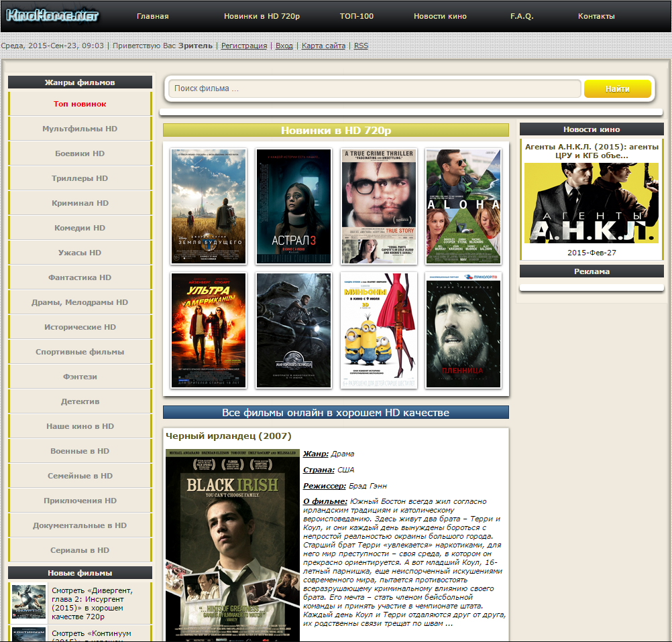Open Спортивные фильмы category
Viewport: 672px width, 642px height.
[x=80, y=352]
